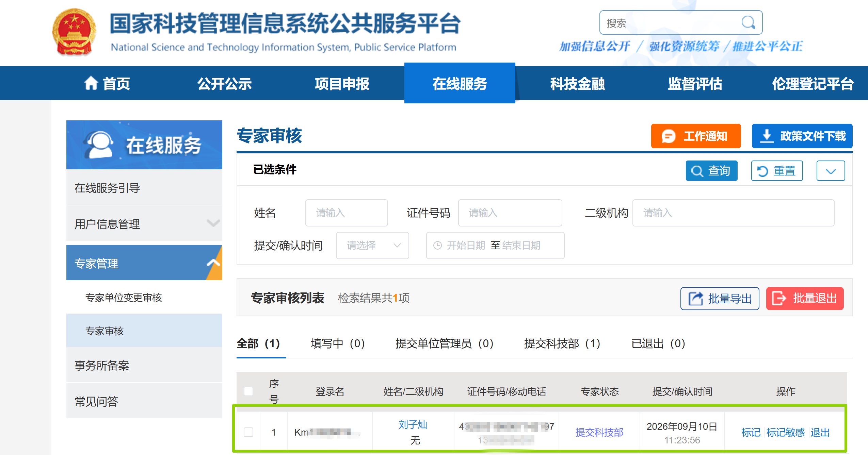868x455 pixels.
Task: Click the export icon on 批量导出
Action: [696, 299]
